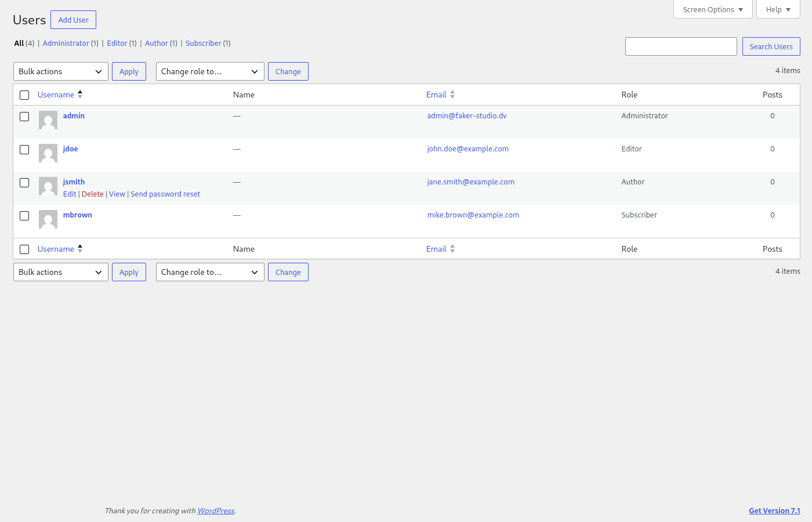Image resolution: width=812 pixels, height=522 pixels.
Task: Click mbrown user's avatar image
Action: click(x=48, y=219)
